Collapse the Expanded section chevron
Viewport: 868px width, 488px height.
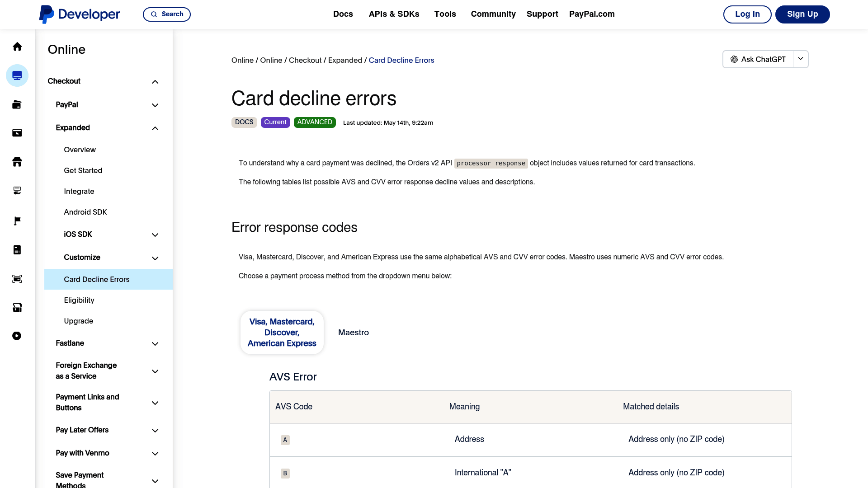pyautogui.click(x=155, y=128)
